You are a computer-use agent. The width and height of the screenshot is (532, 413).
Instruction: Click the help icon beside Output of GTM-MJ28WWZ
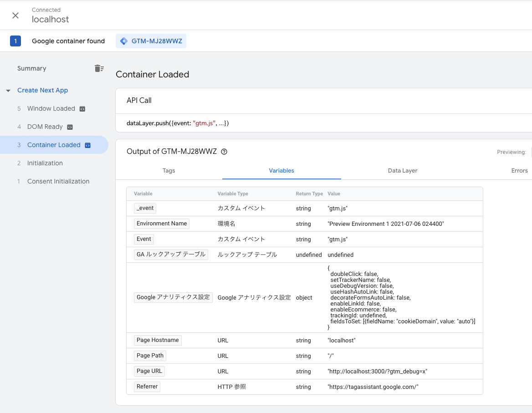click(224, 152)
